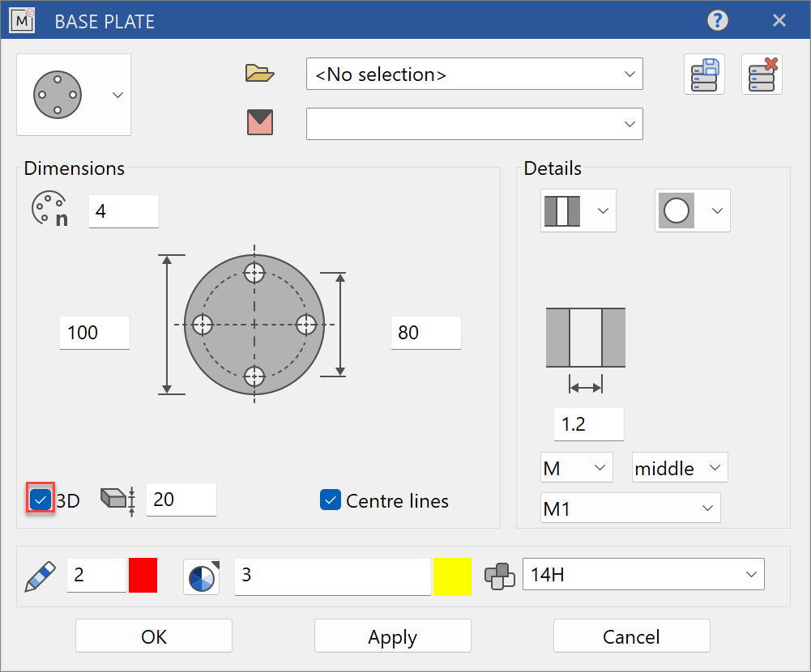
Task: Click the open folder icon
Action: 259,74
